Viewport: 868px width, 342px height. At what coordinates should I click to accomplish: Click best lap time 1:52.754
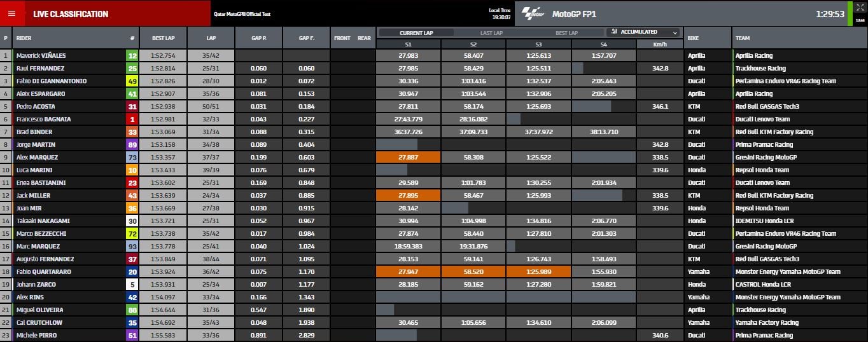click(x=164, y=55)
